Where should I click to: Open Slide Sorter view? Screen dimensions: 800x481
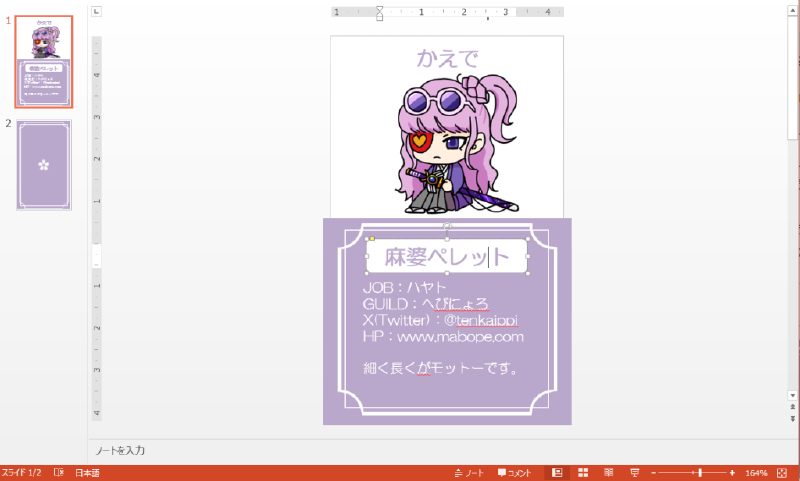pos(583,472)
